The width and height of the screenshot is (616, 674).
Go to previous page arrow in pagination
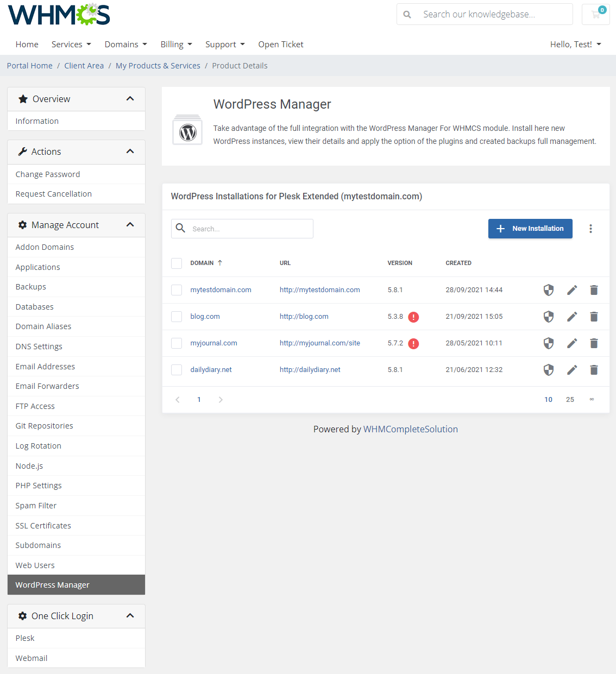click(177, 400)
